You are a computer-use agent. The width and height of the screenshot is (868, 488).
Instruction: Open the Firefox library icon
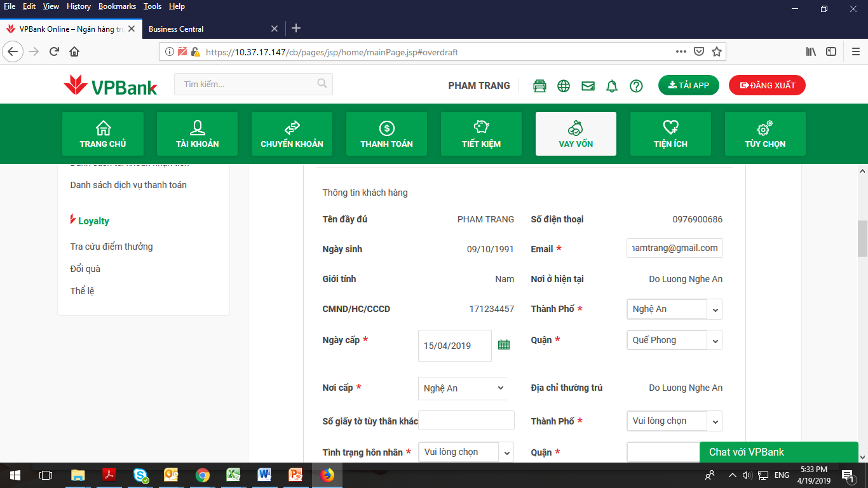[811, 51]
